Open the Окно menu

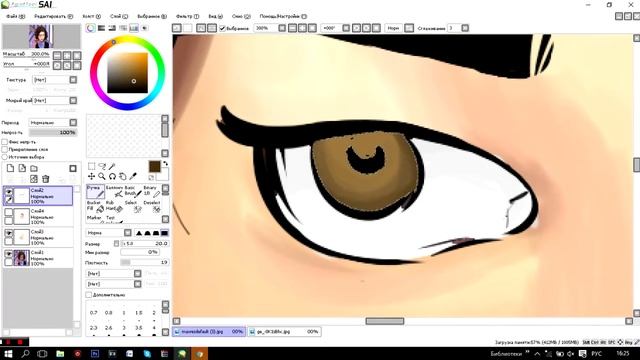click(x=241, y=16)
